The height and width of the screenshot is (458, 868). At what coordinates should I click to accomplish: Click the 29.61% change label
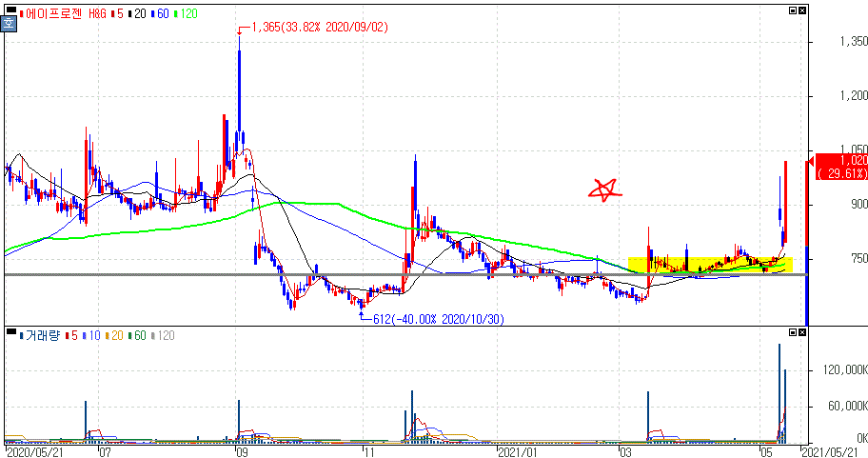(842, 174)
